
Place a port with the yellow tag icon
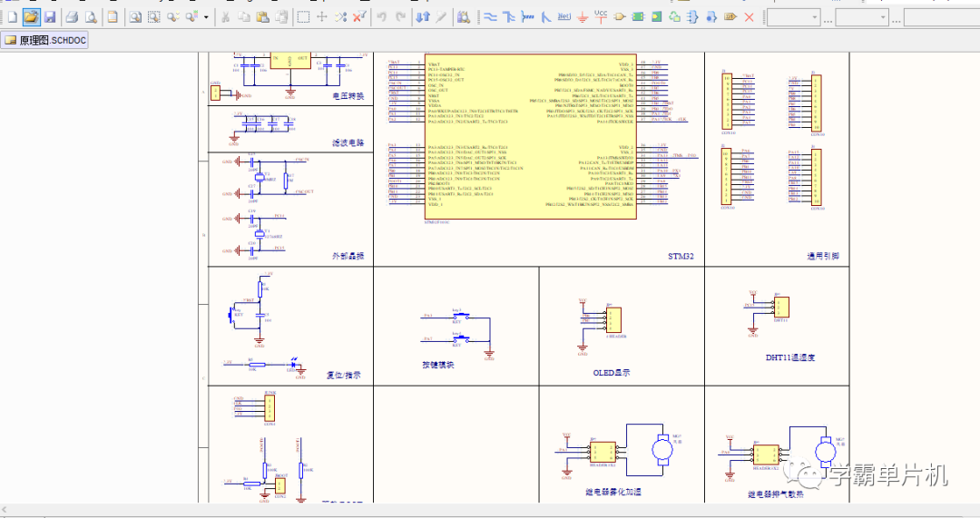point(730,17)
